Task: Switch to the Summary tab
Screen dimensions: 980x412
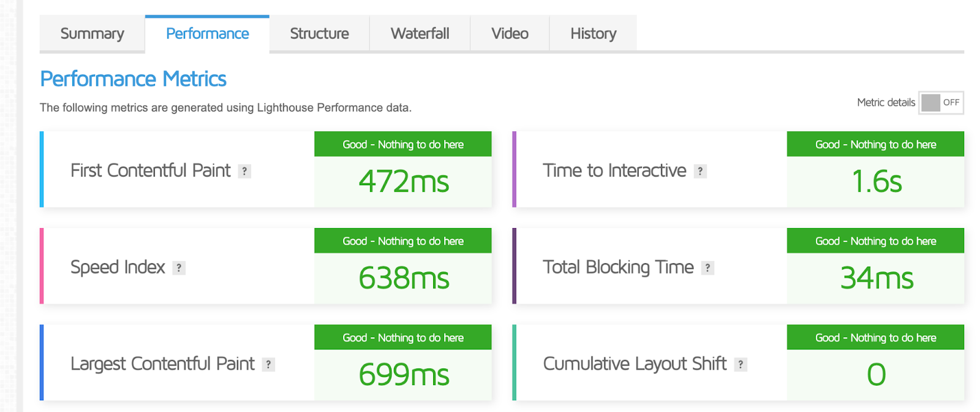Action: pyautogui.click(x=92, y=34)
